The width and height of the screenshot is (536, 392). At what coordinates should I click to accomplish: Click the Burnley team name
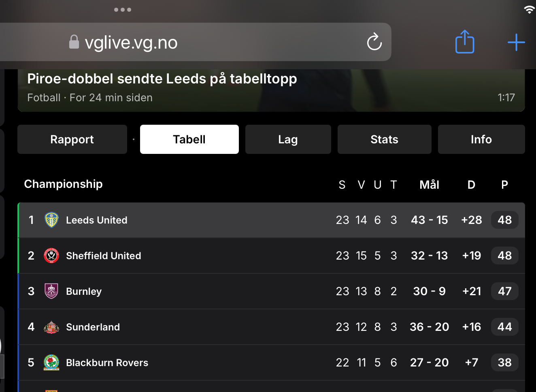coord(84,291)
